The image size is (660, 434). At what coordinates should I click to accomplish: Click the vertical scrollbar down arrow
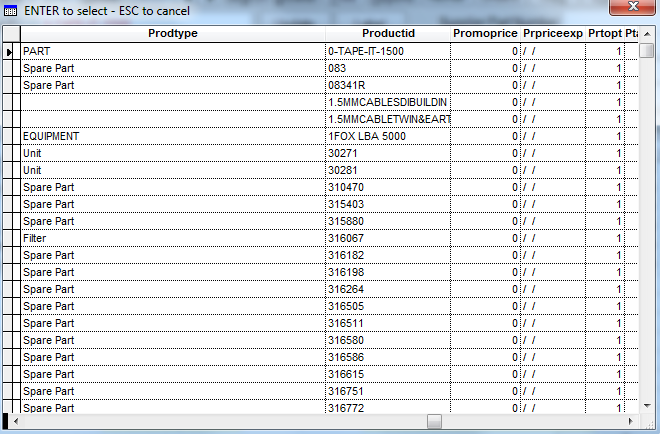click(650, 405)
